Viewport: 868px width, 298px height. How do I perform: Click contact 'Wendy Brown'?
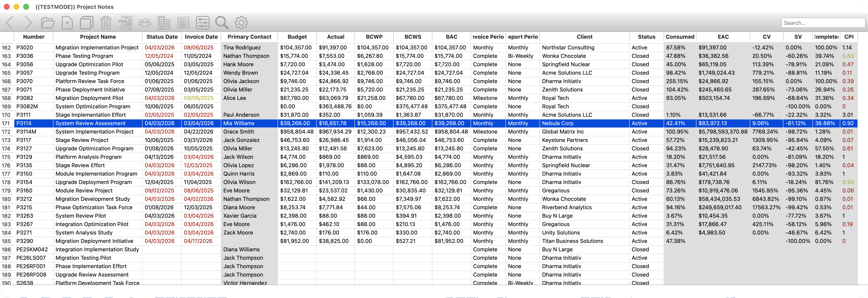[241, 73]
